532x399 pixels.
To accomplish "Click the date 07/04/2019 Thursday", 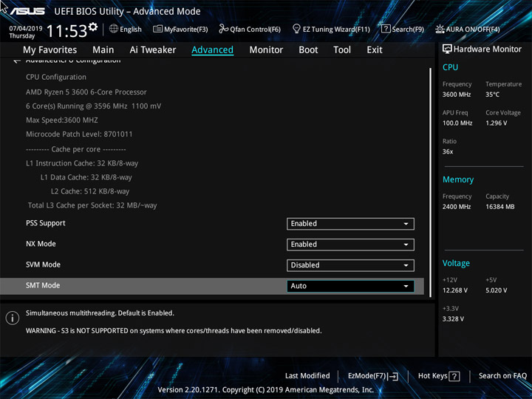I will (25, 33).
